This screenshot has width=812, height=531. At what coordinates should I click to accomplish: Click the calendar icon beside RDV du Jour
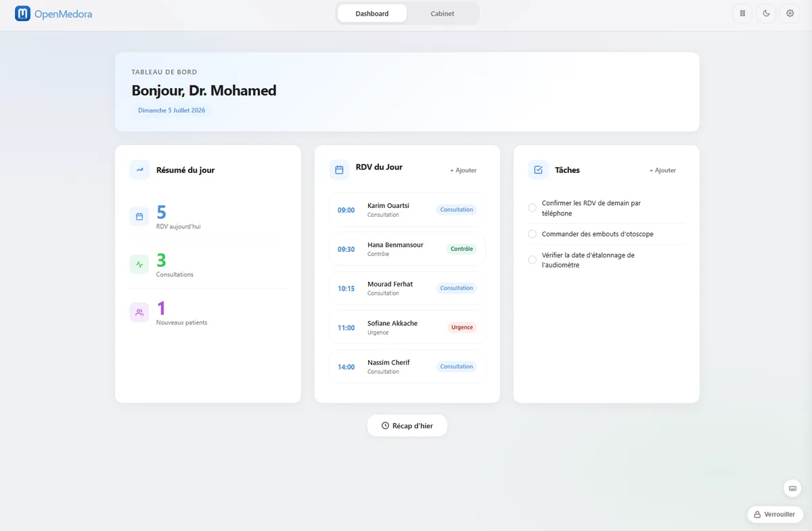point(339,170)
